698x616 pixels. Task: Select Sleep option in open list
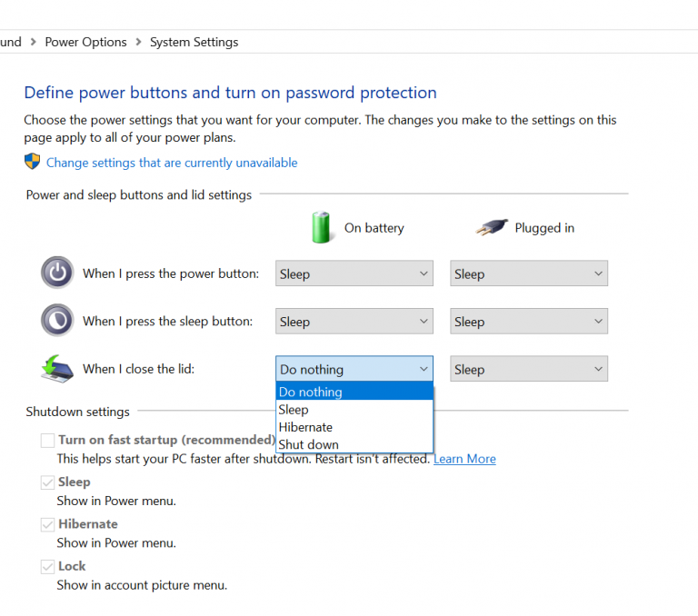pyautogui.click(x=294, y=410)
